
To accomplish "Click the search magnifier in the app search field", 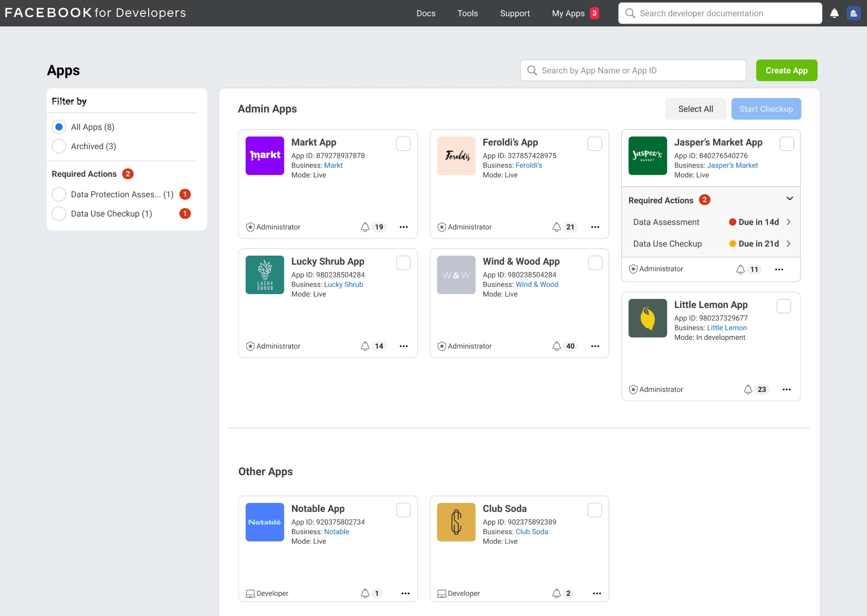I will (532, 70).
